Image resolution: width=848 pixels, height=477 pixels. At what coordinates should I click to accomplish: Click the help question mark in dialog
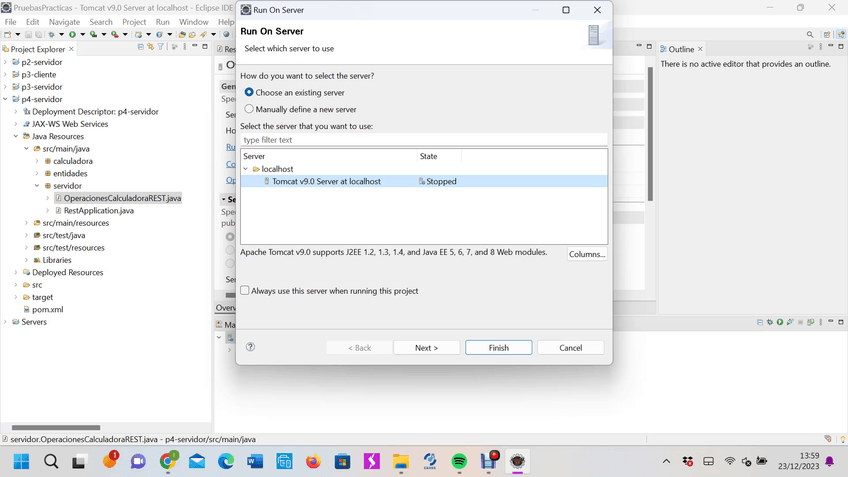tap(250, 347)
